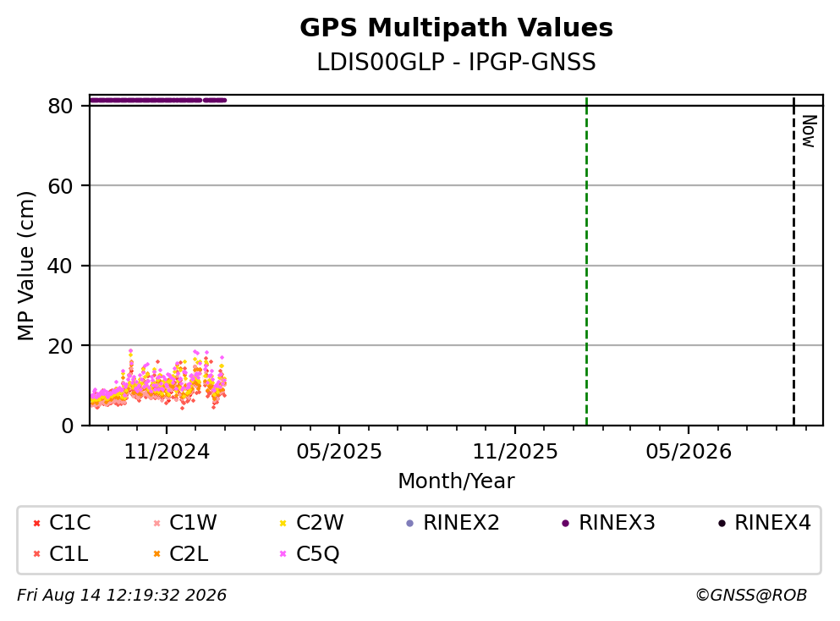Click the green dashed vertical line

(x=586, y=261)
